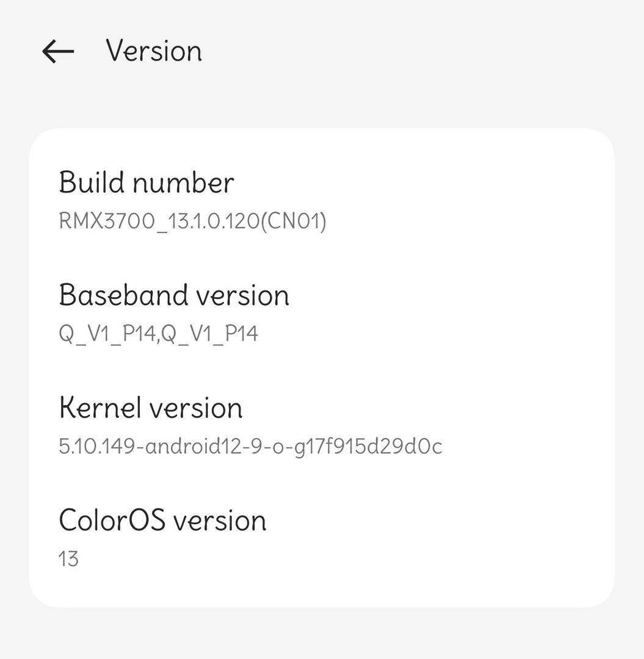Tap the first 'Q_V1_P14' baseband value
644x659 pixels.
coord(106,334)
